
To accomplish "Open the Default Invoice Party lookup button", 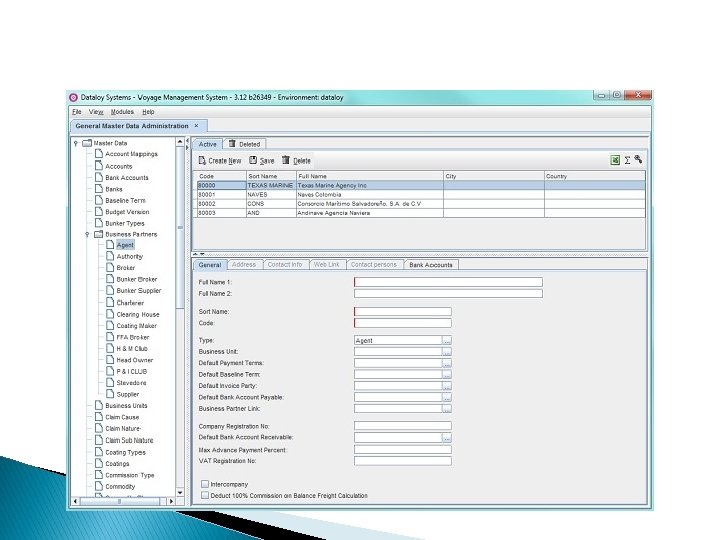I will click(447, 386).
